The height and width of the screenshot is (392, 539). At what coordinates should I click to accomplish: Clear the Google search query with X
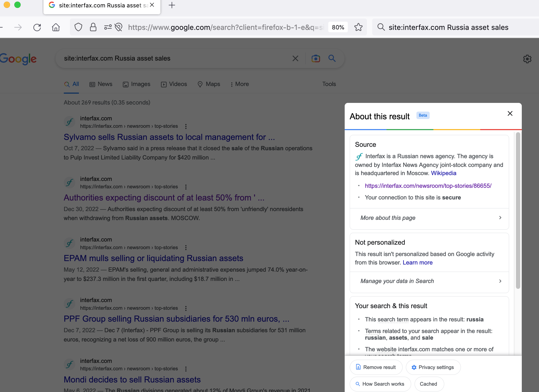[295, 58]
